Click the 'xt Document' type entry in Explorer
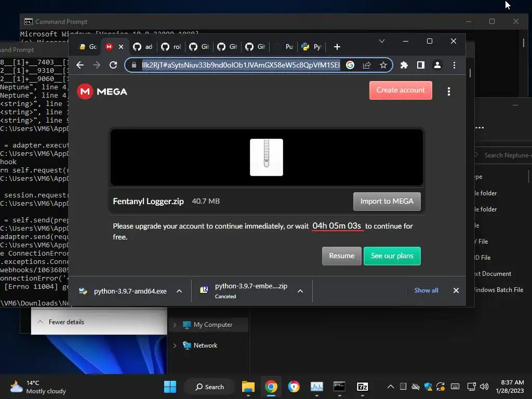This screenshot has width=532, height=399. click(x=493, y=274)
